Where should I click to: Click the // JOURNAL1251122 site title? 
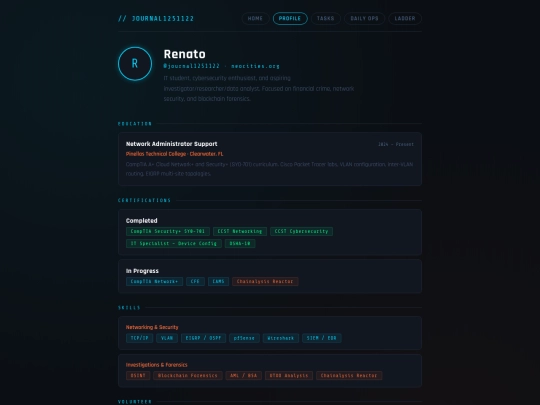[156, 19]
